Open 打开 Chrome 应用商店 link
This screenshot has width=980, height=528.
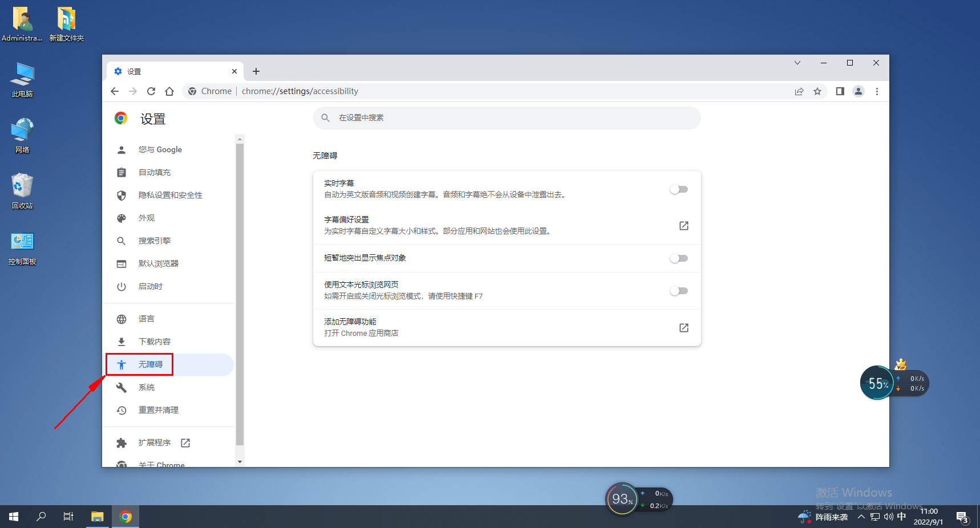click(x=683, y=328)
